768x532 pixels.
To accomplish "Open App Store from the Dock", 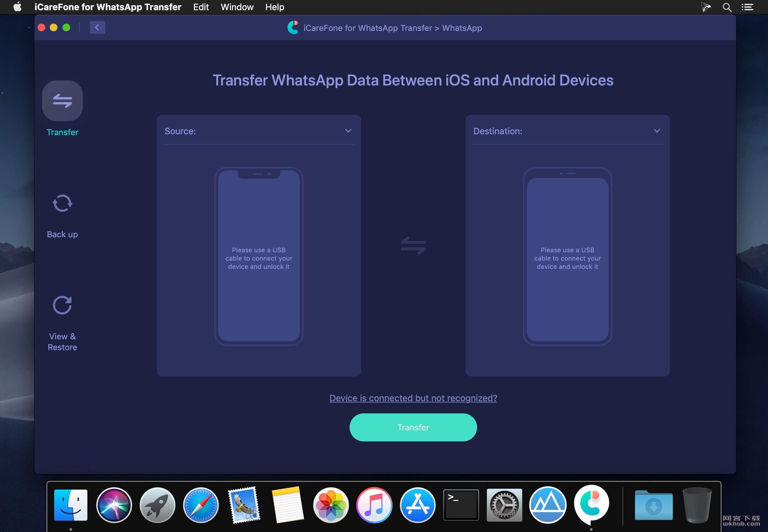I will [418, 505].
